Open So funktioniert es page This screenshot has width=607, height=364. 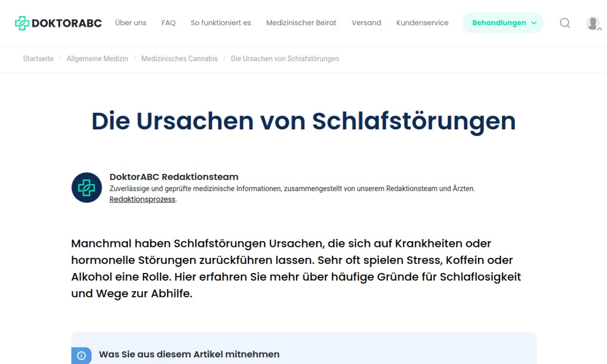point(221,23)
